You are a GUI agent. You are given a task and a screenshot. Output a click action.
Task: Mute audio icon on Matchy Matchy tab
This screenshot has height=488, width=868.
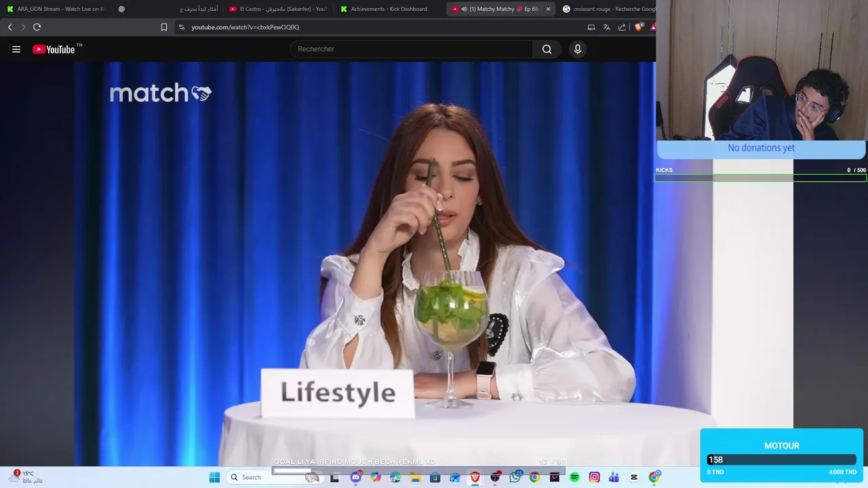pos(464,9)
